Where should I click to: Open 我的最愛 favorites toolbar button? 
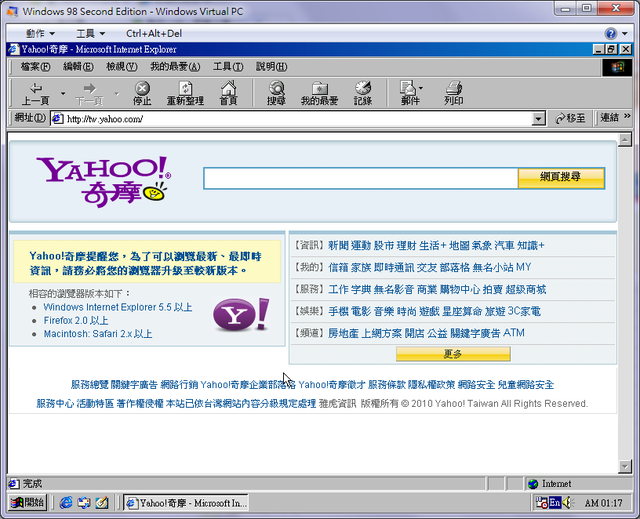click(319, 94)
